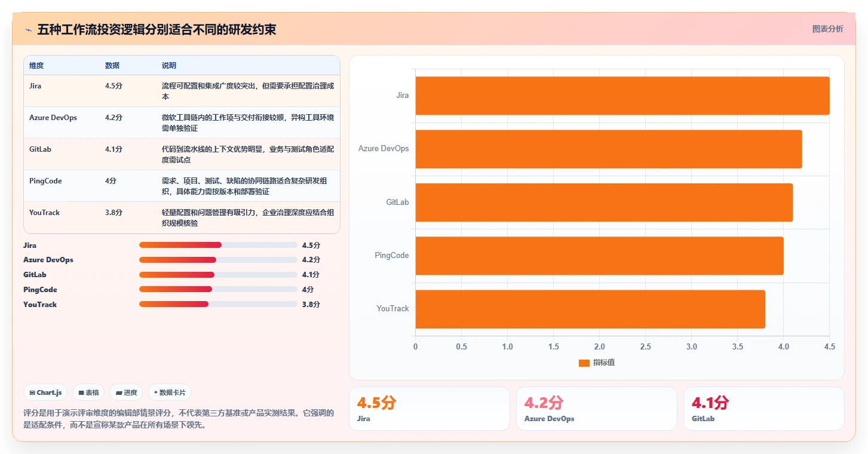Click the YouTrack label in the progress list
Screen dimensions: 868x454
(x=40, y=305)
